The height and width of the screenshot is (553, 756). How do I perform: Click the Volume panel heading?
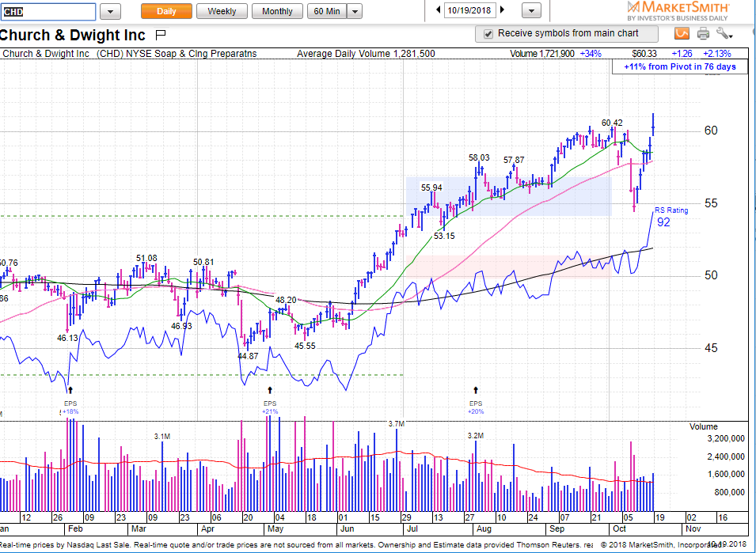pos(704,426)
